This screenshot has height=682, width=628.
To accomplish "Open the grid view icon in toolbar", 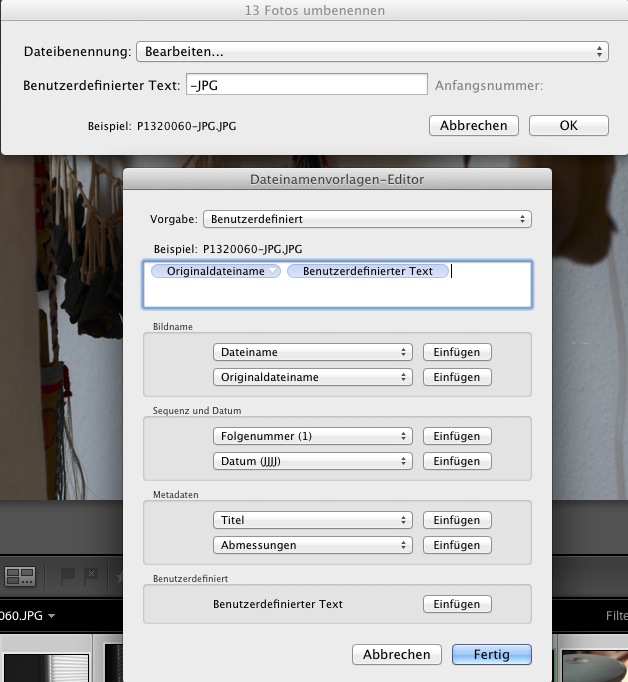I will 20,576.
